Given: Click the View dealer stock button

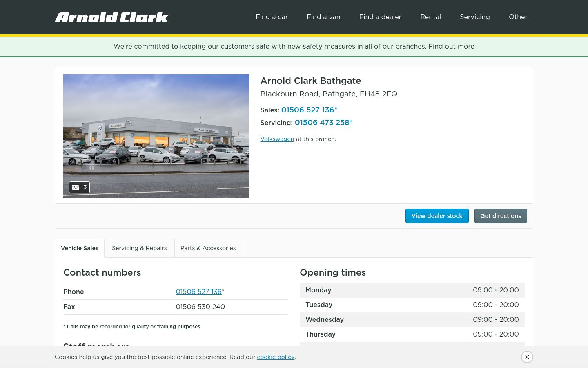Looking at the screenshot, I should [437, 216].
